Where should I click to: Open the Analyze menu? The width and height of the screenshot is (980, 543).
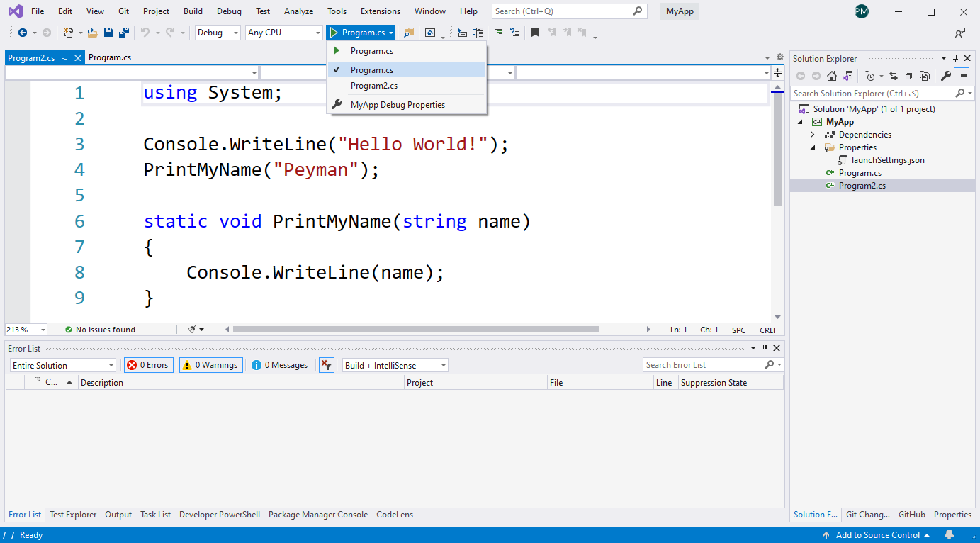point(298,11)
